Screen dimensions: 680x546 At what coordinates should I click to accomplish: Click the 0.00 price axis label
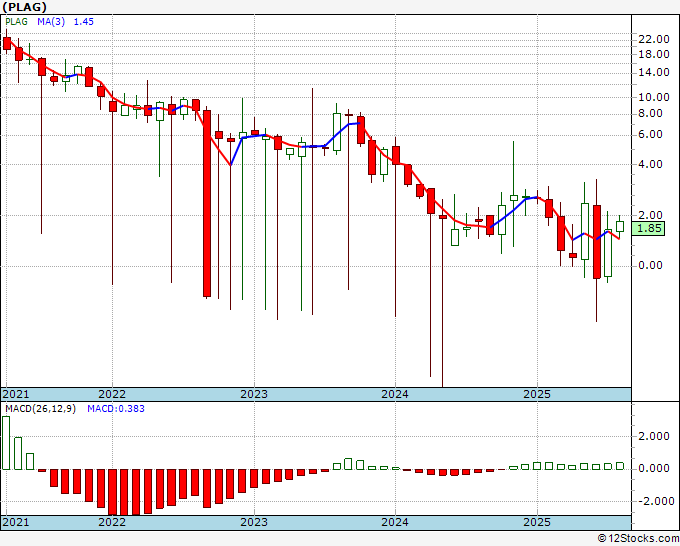point(650,265)
